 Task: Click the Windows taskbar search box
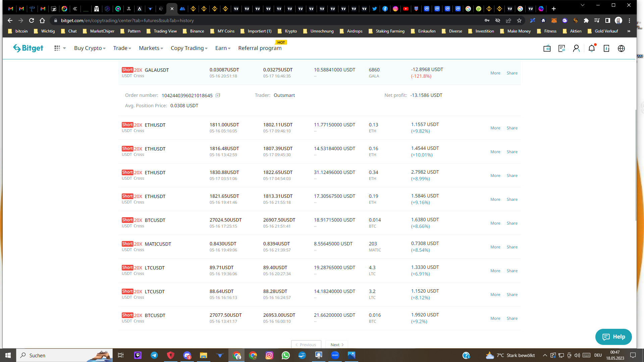pos(64,355)
